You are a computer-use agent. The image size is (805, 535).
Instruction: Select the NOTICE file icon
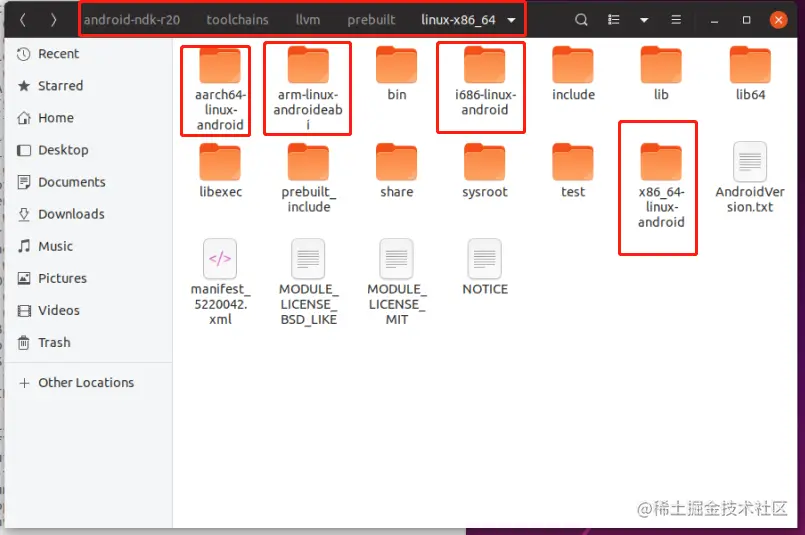pyautogui.click(x=485, y=259)
